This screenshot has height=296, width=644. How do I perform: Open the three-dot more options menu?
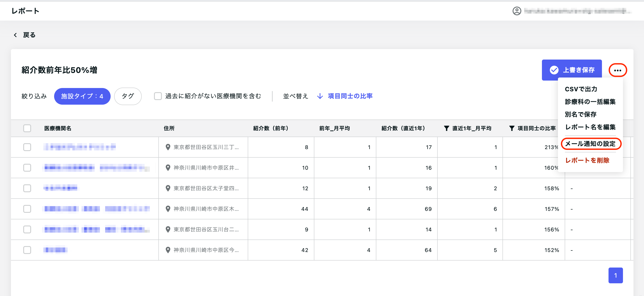pyautogui.click(x=617, y=70)
